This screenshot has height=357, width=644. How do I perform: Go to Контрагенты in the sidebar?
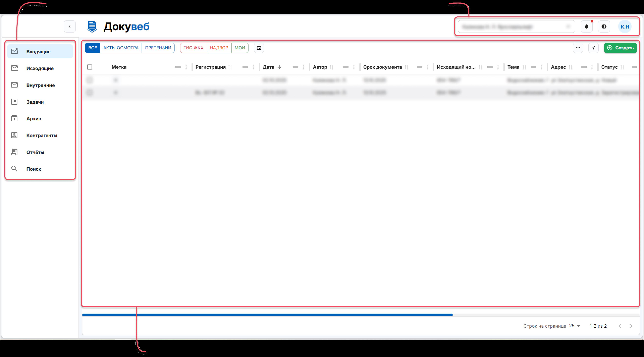(42, 135)
